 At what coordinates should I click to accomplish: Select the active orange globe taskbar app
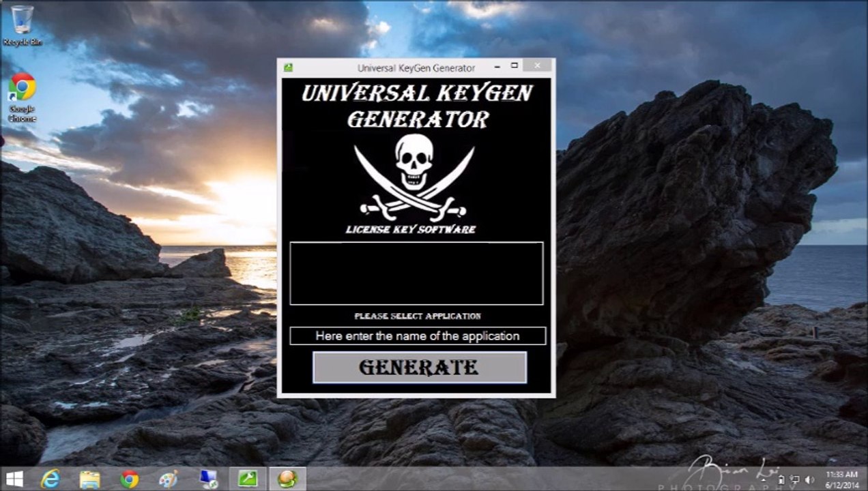pos(287,479)
